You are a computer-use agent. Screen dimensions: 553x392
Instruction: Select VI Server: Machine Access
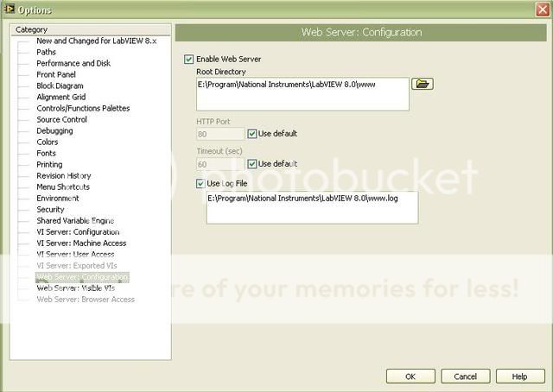[x=81, y=243]
